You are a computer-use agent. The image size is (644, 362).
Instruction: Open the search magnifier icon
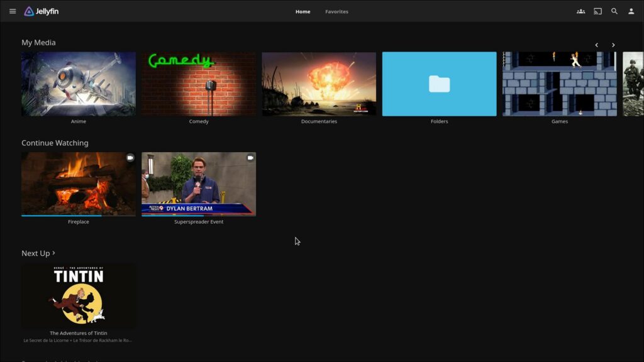click(614, 11)
